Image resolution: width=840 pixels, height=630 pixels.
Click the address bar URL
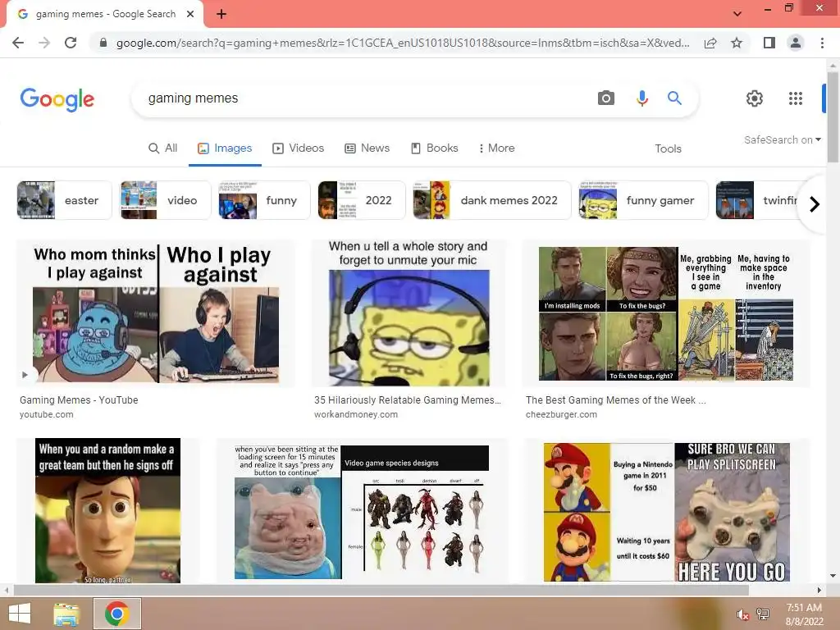403,43
